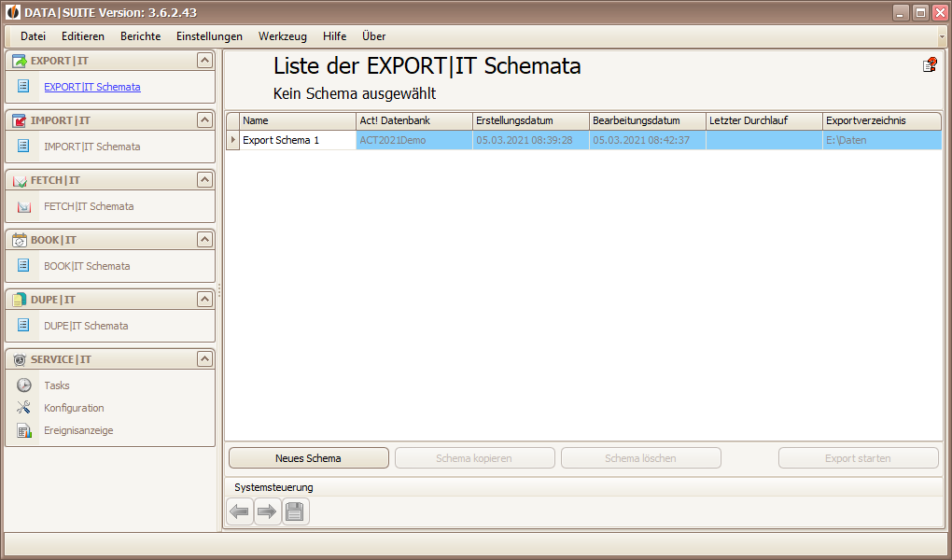Click the Schema löschen button
Image resolution: width=952 pixels, height=560 pixels.
pos(640,458)
